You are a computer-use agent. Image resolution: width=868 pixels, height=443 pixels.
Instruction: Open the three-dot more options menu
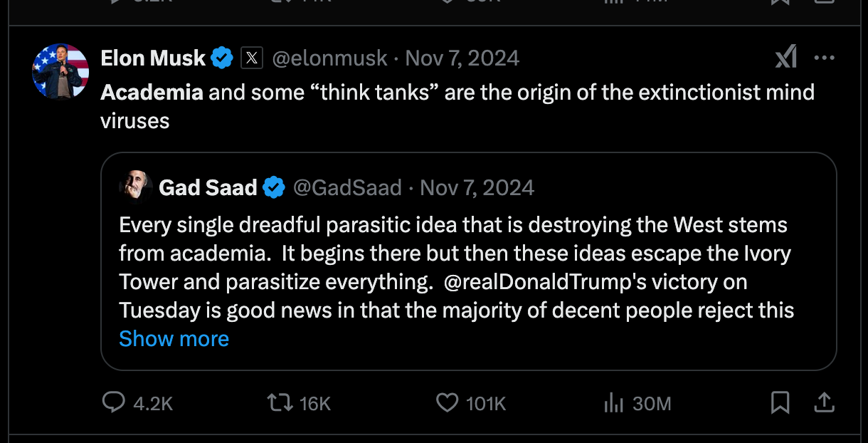tap(824, 58)
